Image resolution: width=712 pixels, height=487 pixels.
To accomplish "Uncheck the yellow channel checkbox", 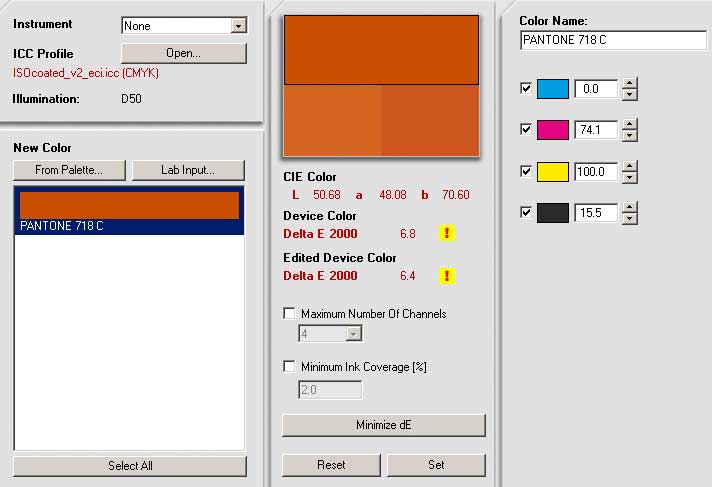I will [526, 171].
